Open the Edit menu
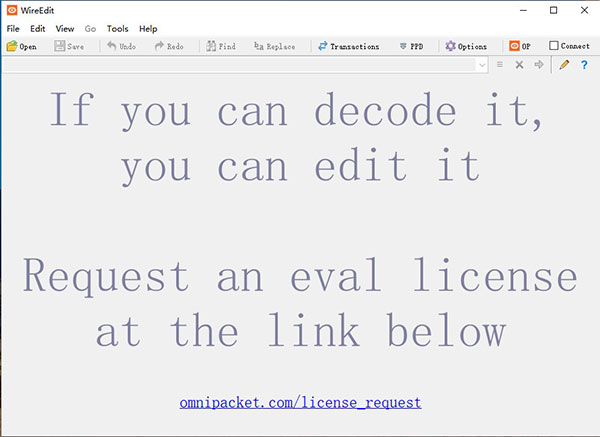 pos(38,29)
